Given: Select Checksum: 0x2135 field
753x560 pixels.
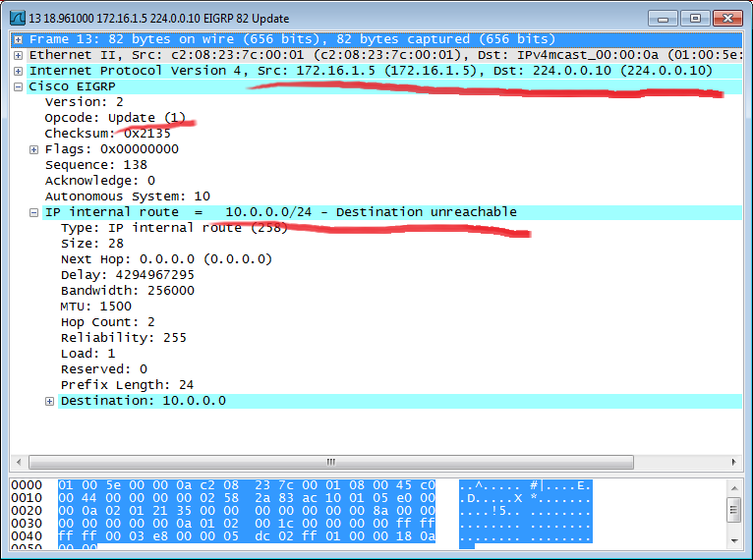Looking at the screenshot, I should (107, 134).
